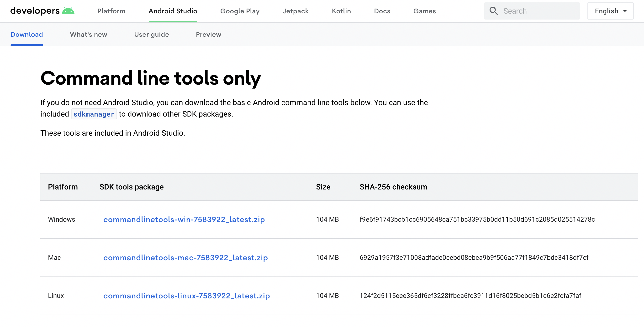The image size is (644, 327).
Task: Open the What's new sub-tab
Action: tap(89, 35)
